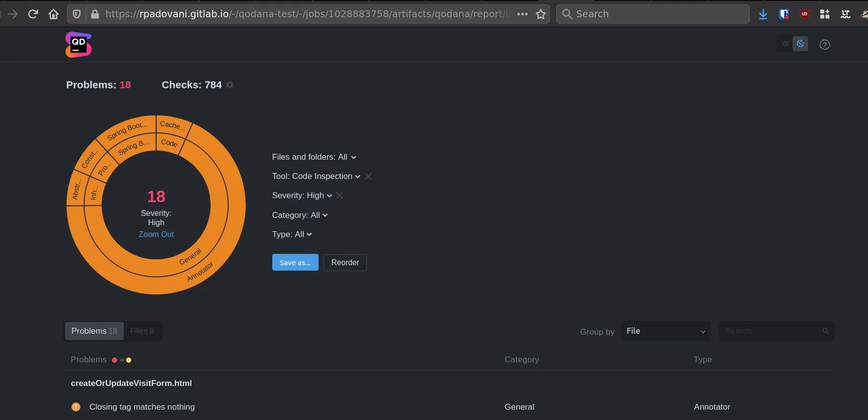Switch to the Files 8 tab
Viewport: 868px width, 420px height.
tap(142, 331)
